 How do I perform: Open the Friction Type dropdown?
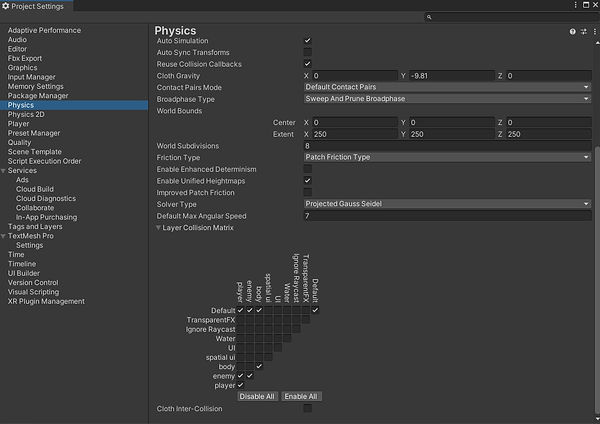[x=447, y=157]
